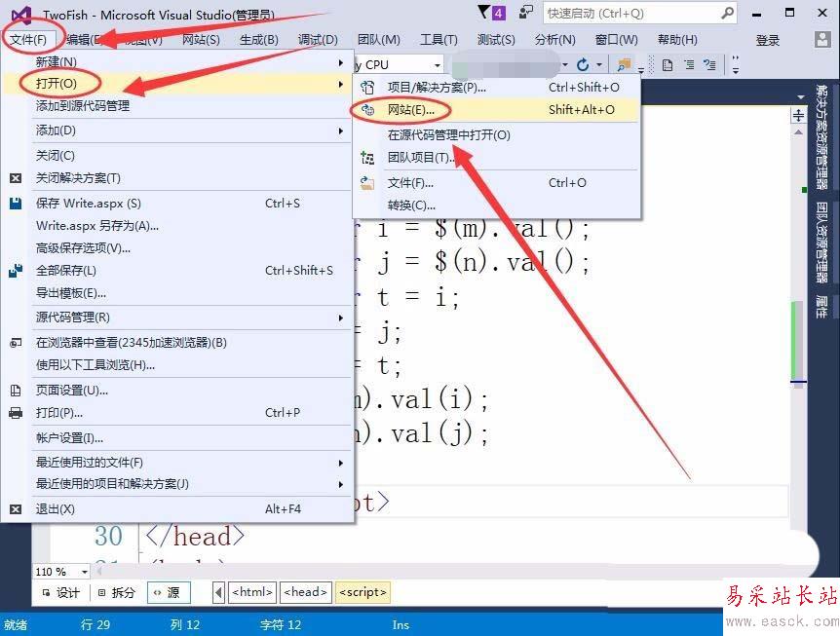The width and height of the screenshot is (840, 636).
Task: Click the close solution icon
Action: (x=16, y=178)
